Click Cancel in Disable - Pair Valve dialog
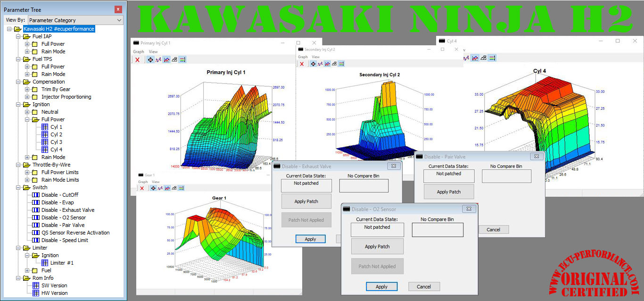644x301 pixels. [x=493, y=230]
